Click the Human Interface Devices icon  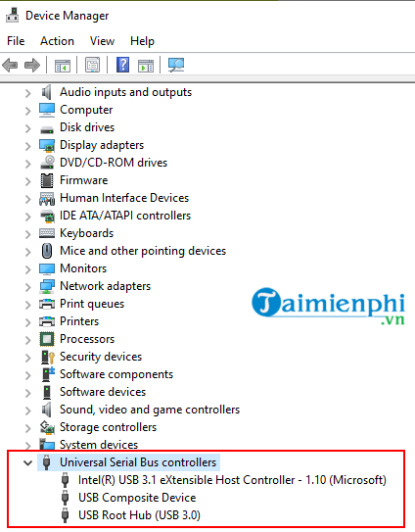[x=47, y=199]
